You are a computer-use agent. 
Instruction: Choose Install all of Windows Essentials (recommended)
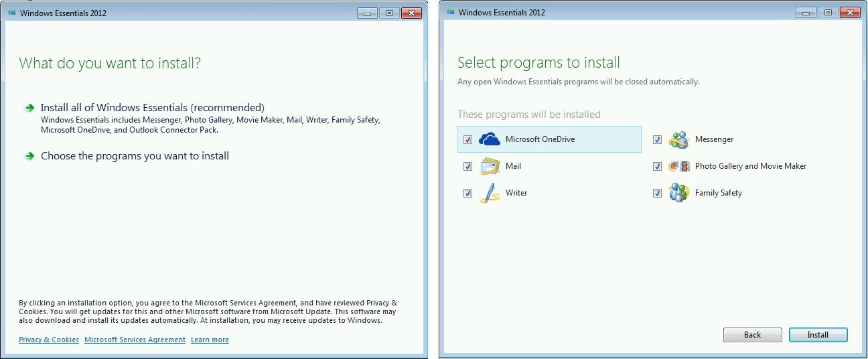click(153, 108)
